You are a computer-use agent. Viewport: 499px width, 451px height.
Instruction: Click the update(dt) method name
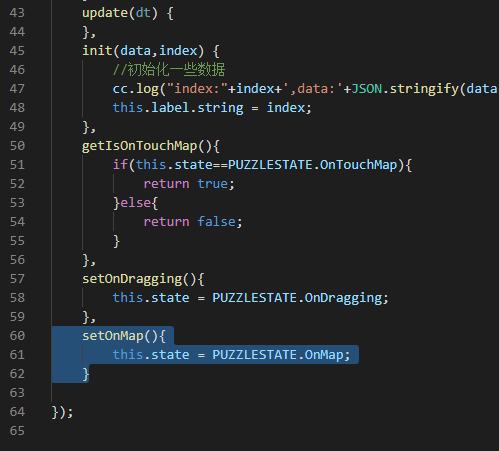[x=105, y=13]
